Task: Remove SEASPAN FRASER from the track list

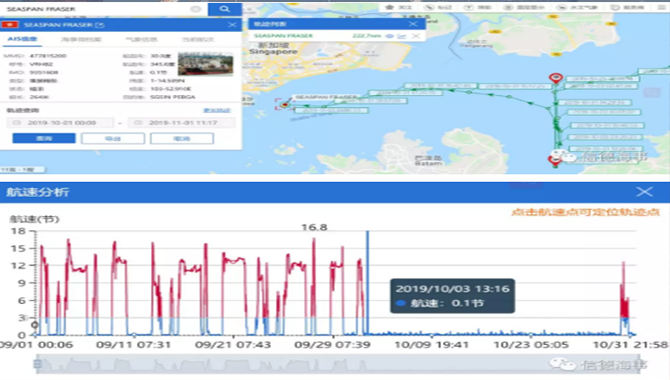Action: (x=416, y=36)
